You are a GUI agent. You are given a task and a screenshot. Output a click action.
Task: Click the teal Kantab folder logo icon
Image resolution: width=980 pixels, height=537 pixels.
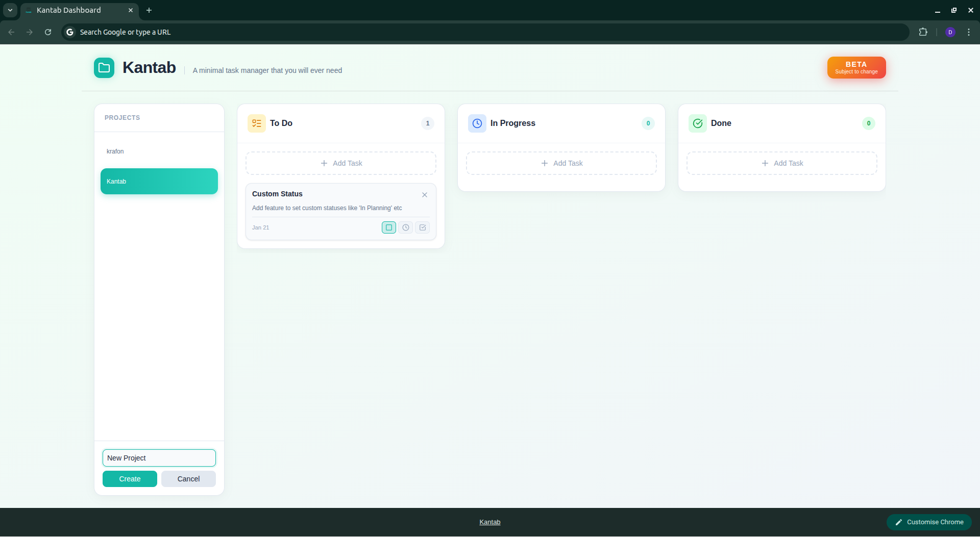pos(104,67)
